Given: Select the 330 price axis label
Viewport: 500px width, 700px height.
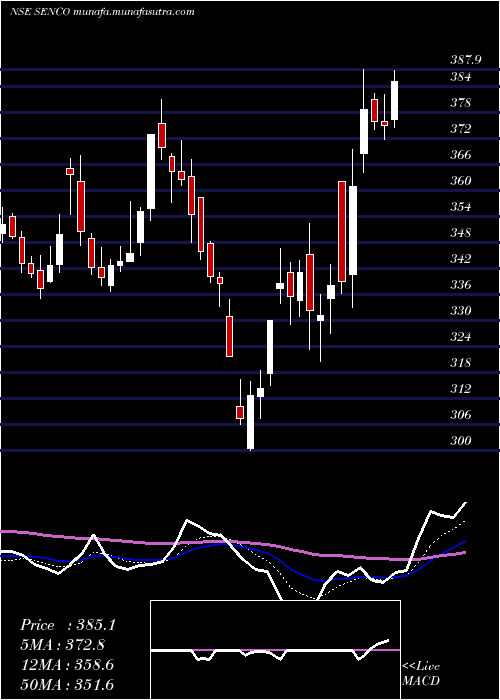Looking at the screenshot, I should pos(461,311).
